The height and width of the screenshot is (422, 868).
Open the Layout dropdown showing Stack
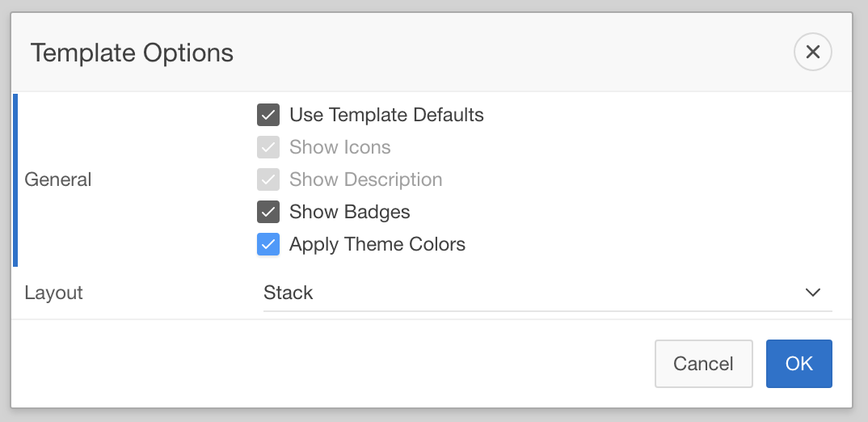coord(546,293)
